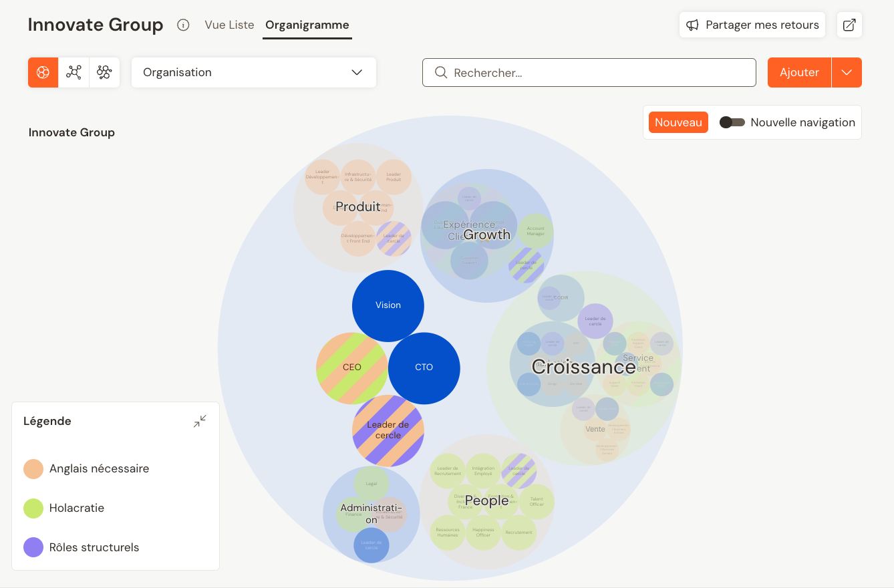Select Happiness Officer role in People
The image size is (894, 588).
tap(483, 533)
